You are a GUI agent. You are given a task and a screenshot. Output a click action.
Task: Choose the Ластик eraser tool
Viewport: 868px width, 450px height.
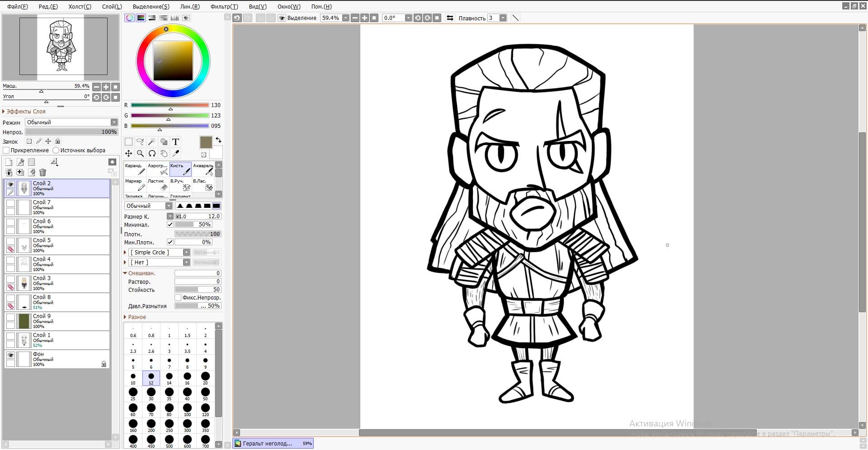tap(158, 185)
